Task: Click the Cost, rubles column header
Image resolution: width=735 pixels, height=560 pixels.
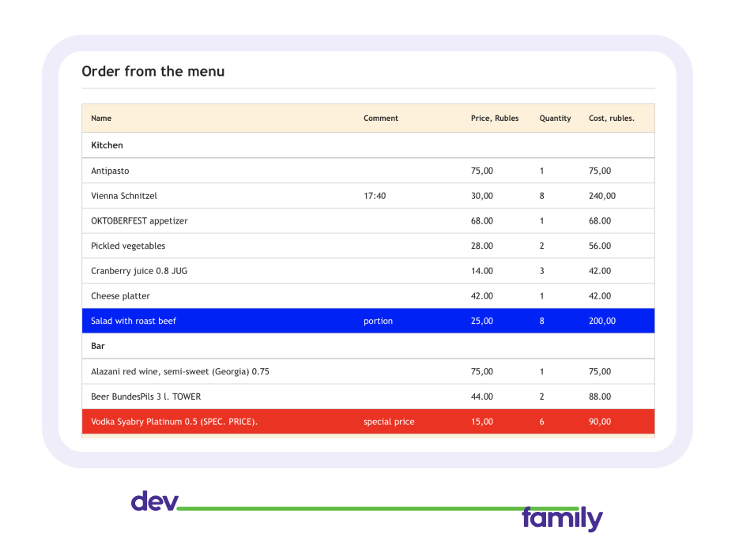Action: (x=611, y=118)
